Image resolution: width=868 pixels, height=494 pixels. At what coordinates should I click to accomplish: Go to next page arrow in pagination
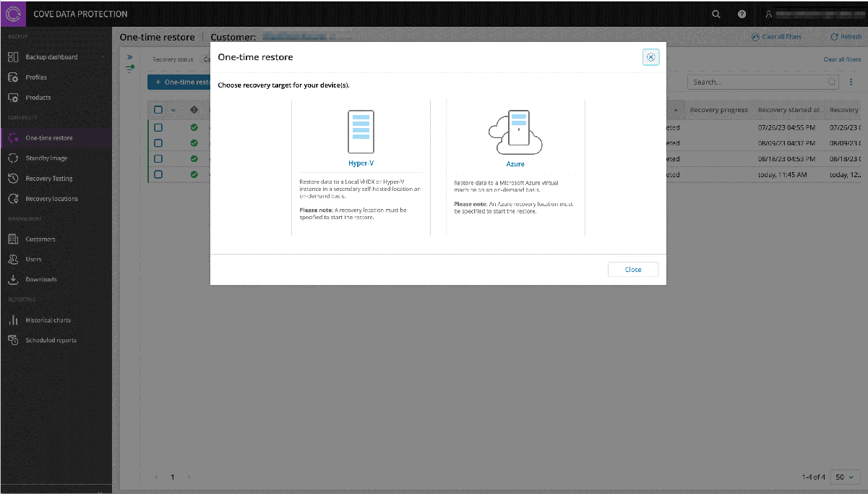(x=189, y=477)
